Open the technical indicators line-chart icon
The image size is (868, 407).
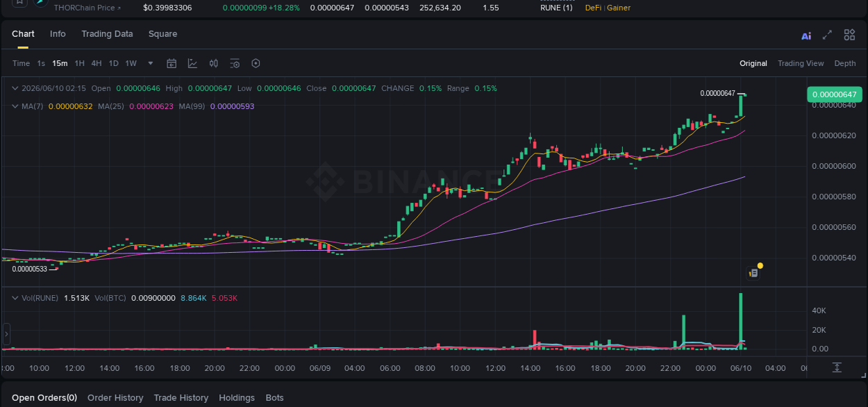(192, 63)
